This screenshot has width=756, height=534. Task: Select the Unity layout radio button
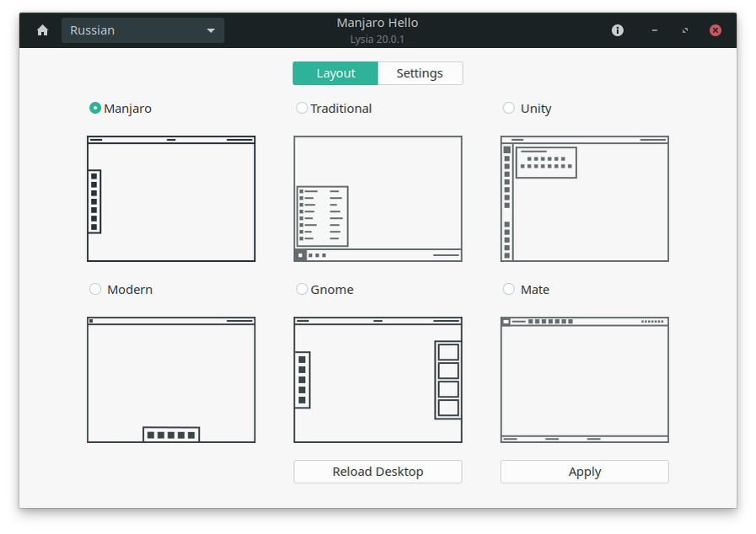[x=509, y=108]
